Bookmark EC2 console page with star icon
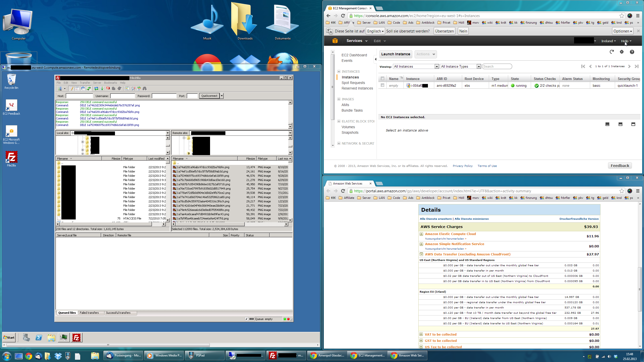This screenshot has width=644, height=362. [622, 16]
